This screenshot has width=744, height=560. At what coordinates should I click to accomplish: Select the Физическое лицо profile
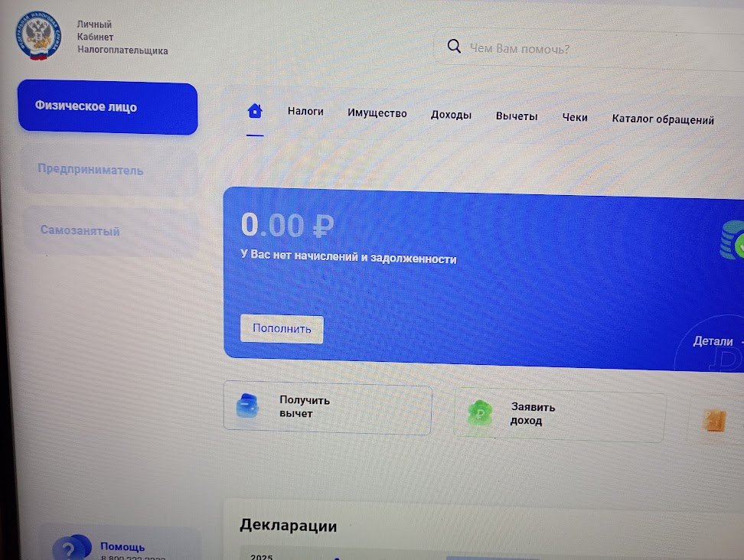pyautogui.click(x=108, y=107)
